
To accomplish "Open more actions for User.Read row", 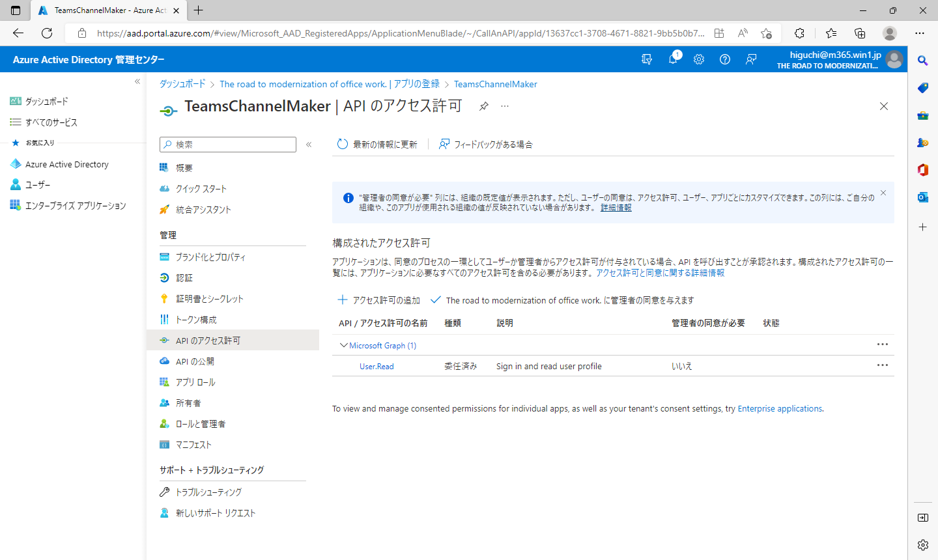I will tap(883, 365).
